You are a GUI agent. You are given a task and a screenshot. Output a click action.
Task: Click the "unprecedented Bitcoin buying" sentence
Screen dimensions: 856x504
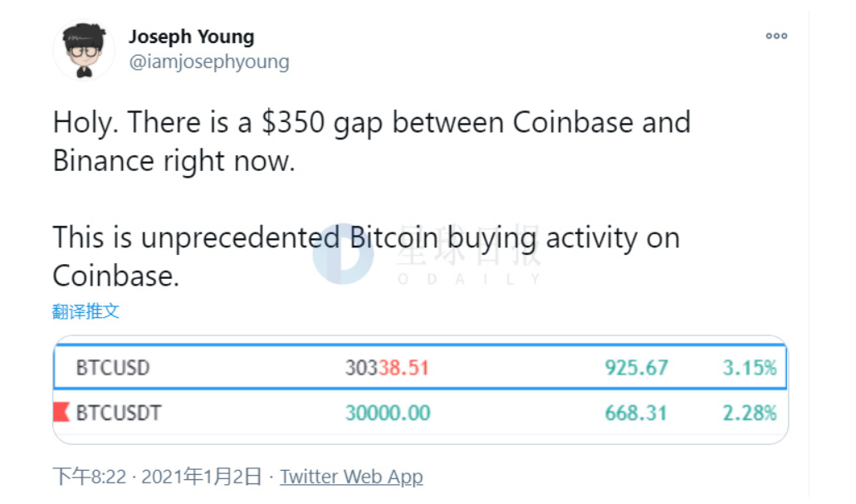pos(365,256)
